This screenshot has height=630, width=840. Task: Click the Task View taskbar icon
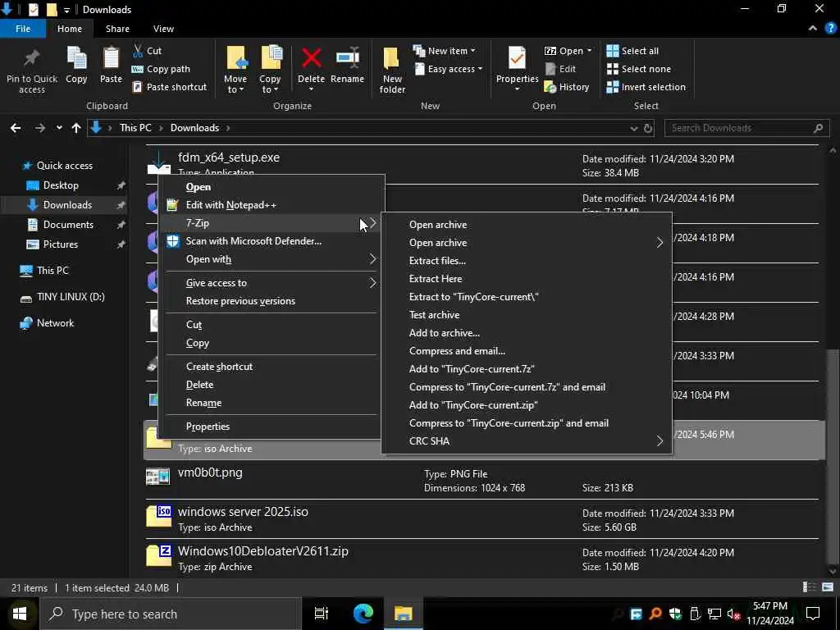tap(321, 614)
